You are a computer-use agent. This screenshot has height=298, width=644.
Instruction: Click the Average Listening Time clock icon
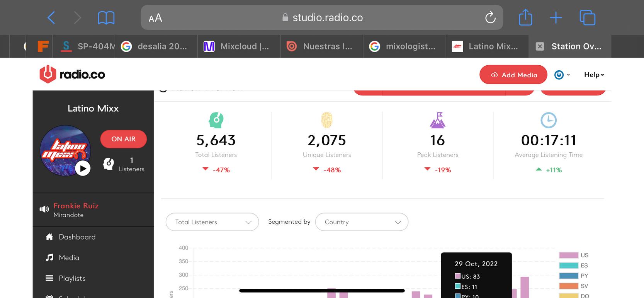tap(549, 120)
